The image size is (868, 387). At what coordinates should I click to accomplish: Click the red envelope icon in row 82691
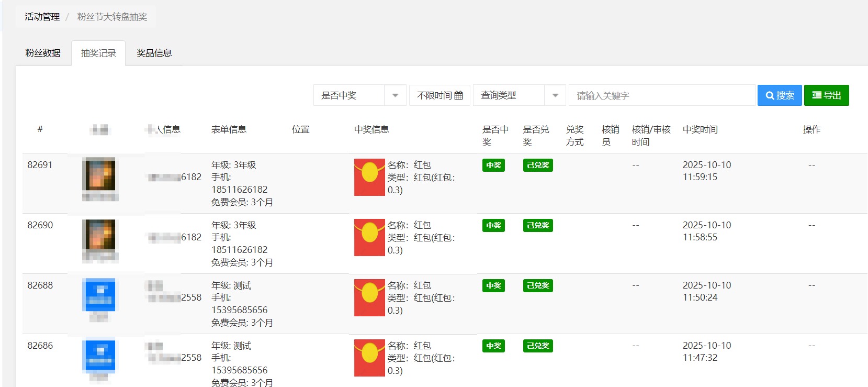[x=369, y=177]
